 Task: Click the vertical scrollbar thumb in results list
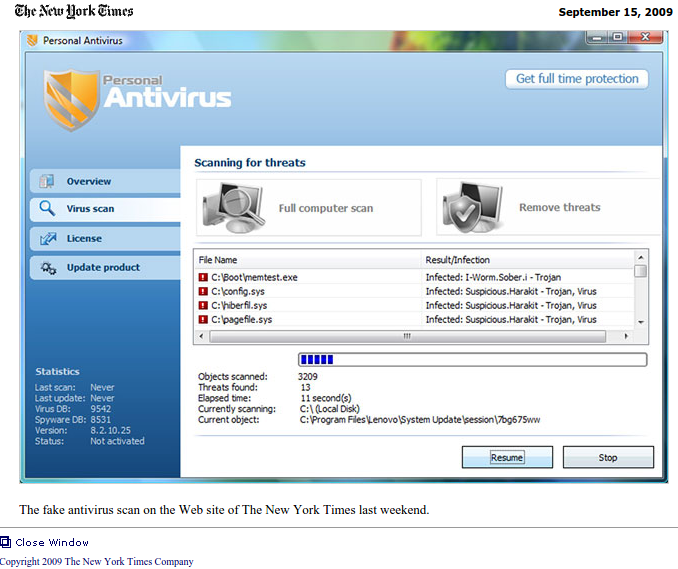click(641, 271)
